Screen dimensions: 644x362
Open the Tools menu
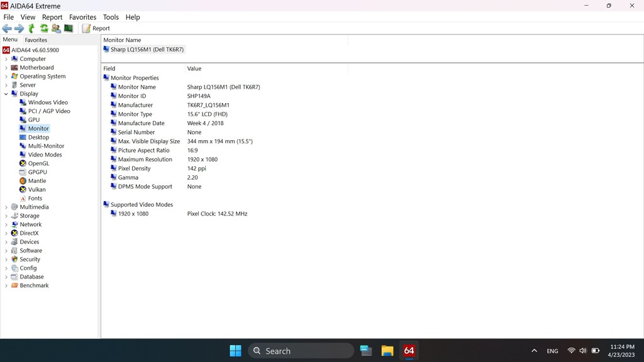coord(111,17)
